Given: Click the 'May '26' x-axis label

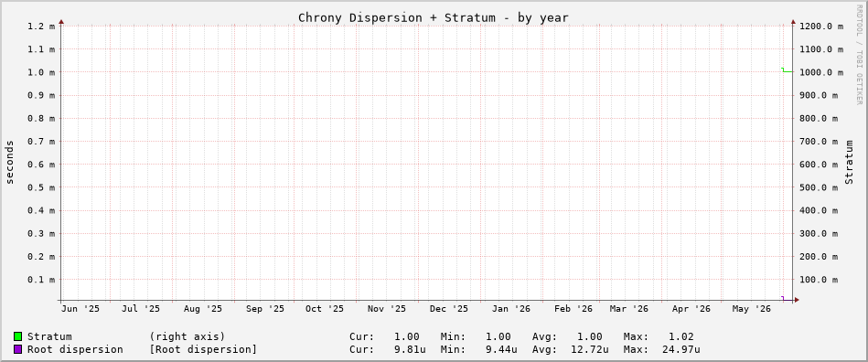Looking at the screenshot, I should click(x=751, y=309).
